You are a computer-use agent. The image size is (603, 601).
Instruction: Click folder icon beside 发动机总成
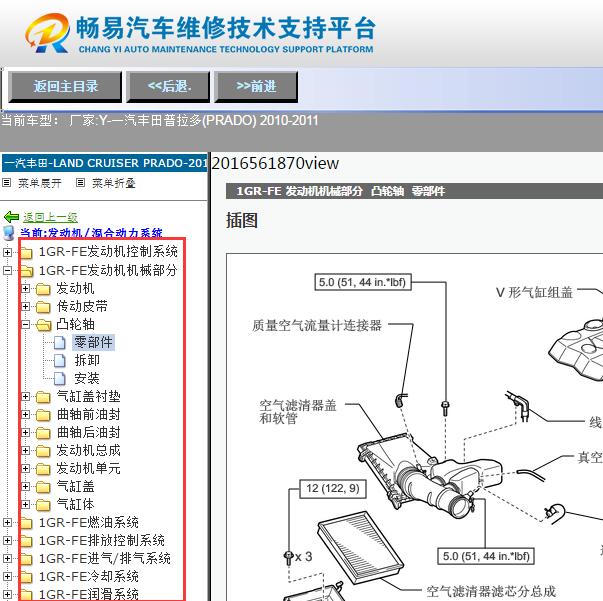pyautogui.click(x=43, y=451)
